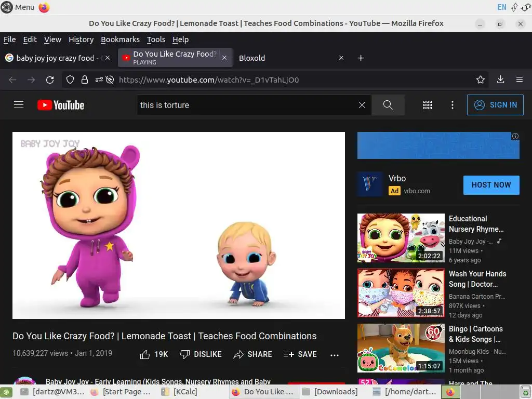Open site permissions icon in address bar

tap(99, 79)
